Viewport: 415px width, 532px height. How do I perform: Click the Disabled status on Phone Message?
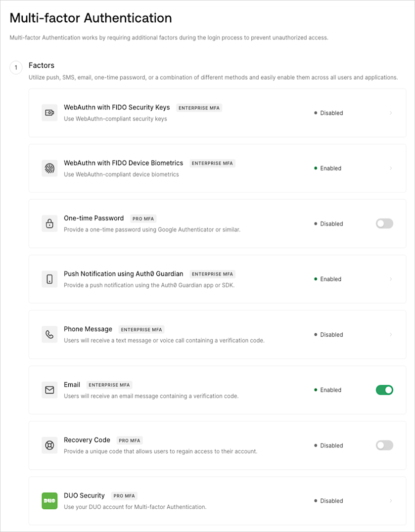[x=330, y=334]
